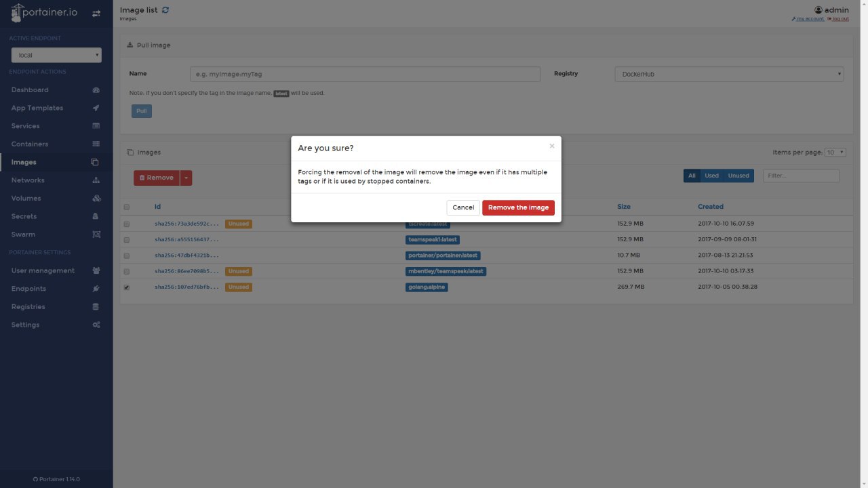The image size is (868, 488).
Task: Open Dashboard in the sidebar
Action: tap(30, 90)
